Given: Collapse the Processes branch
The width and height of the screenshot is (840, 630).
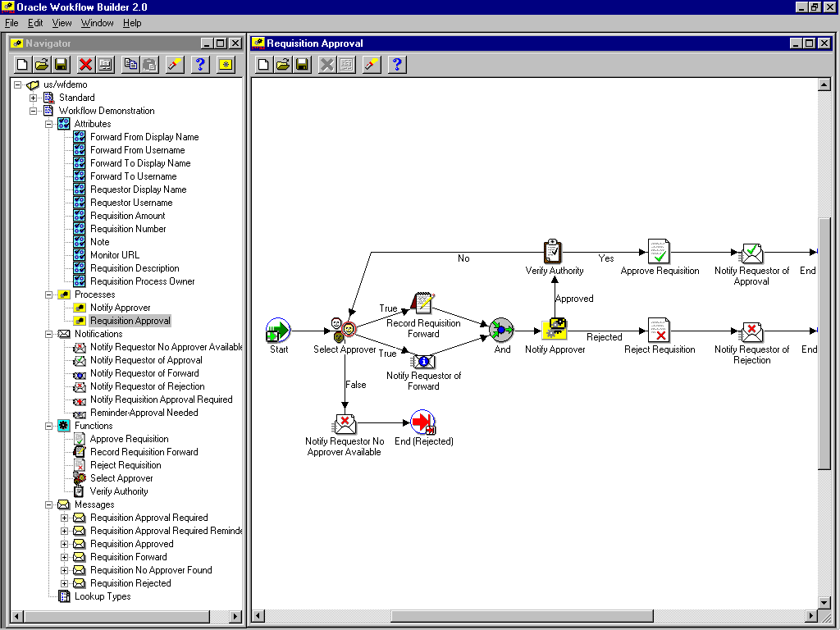Looking at the screenshot, I should pyautogui.click(x=48, y=294).
